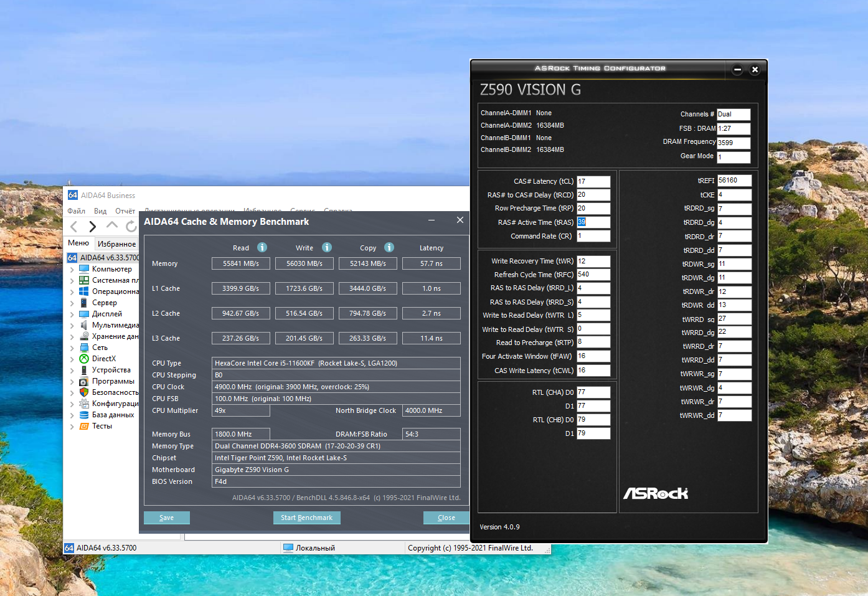Expand the Дисплей tree node
Image resolution: width=868 pixels, height=596 pixels.
pos(72,315)
